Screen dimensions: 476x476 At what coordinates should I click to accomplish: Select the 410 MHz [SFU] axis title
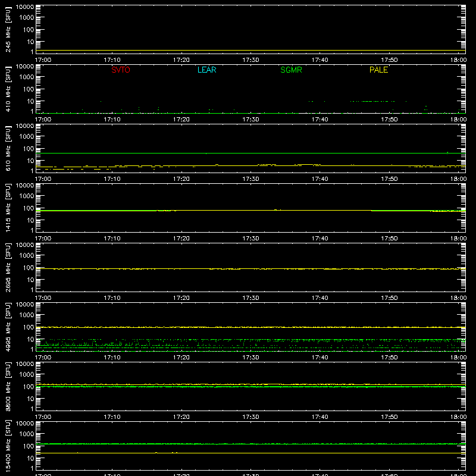[x=8, y=89]
